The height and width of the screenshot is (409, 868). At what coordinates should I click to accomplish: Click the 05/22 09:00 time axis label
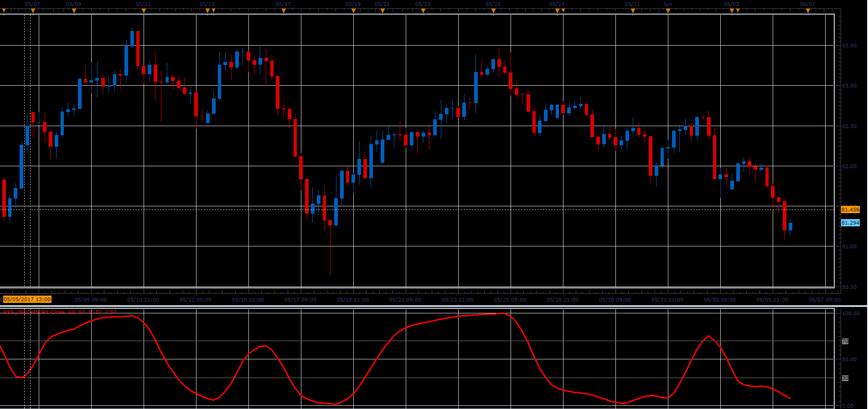click(405, 300)
